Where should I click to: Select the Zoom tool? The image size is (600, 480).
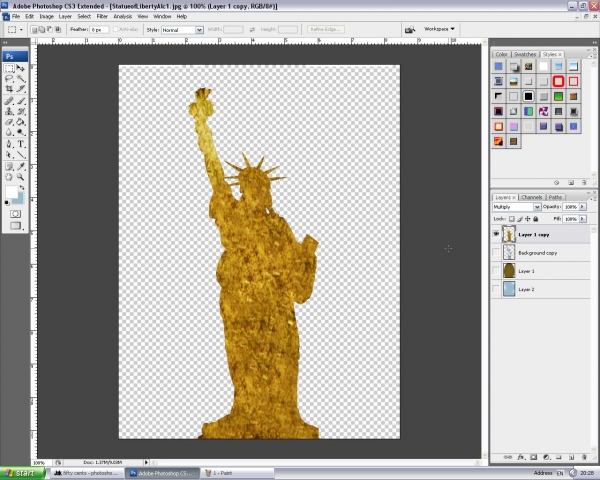pyautogui.click(x=21, y=177)
